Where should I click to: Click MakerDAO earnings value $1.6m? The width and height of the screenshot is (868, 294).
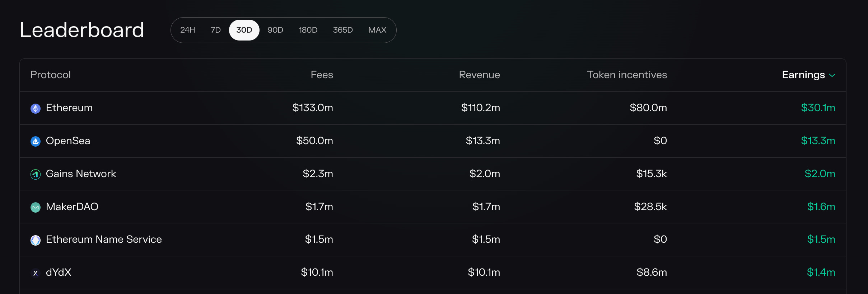[821, 207]
